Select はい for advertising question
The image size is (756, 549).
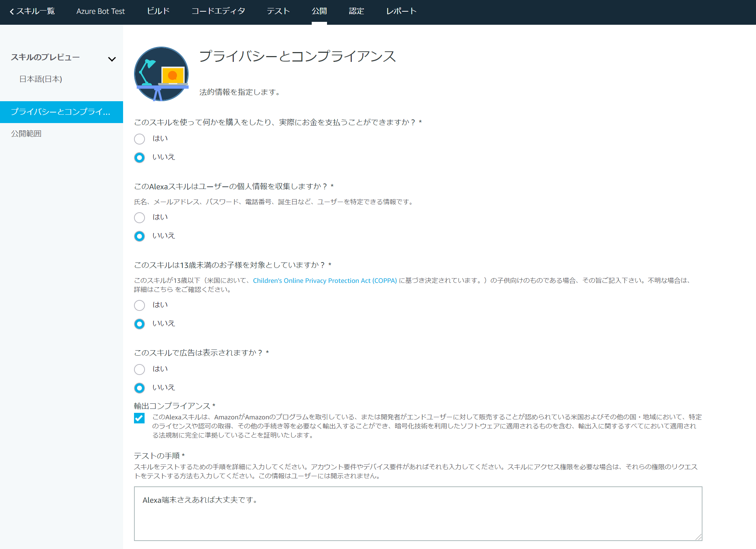pos(139,370)
